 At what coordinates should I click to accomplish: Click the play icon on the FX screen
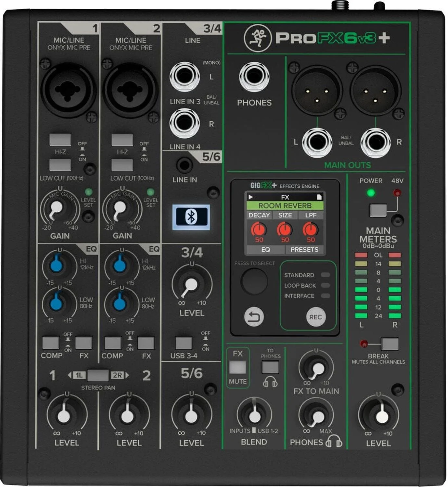point(250,197)
